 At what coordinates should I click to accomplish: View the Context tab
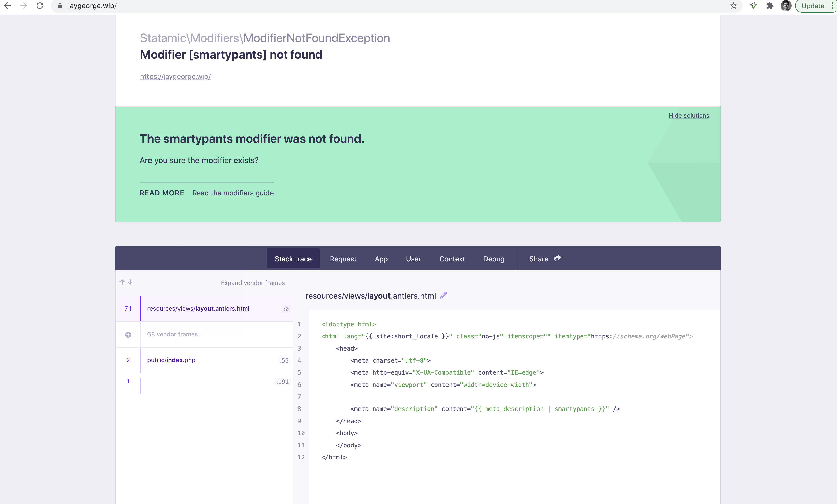452,259
